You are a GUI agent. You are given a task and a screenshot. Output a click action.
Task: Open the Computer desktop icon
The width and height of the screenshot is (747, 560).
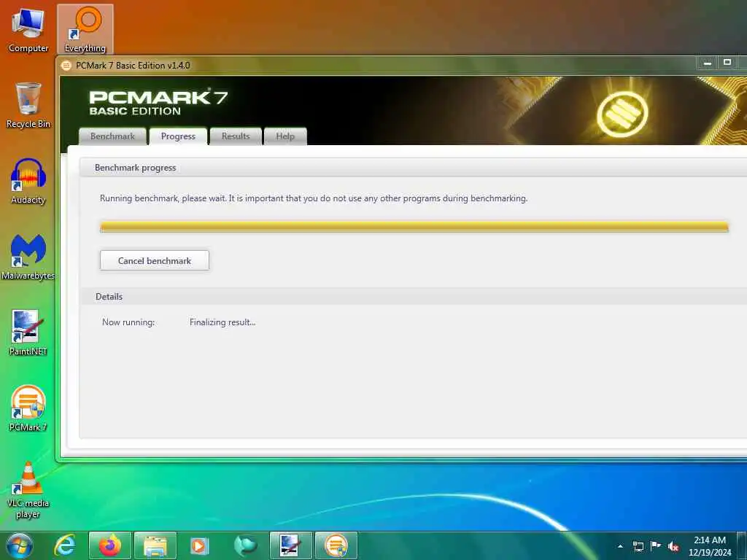pos(28,29)
